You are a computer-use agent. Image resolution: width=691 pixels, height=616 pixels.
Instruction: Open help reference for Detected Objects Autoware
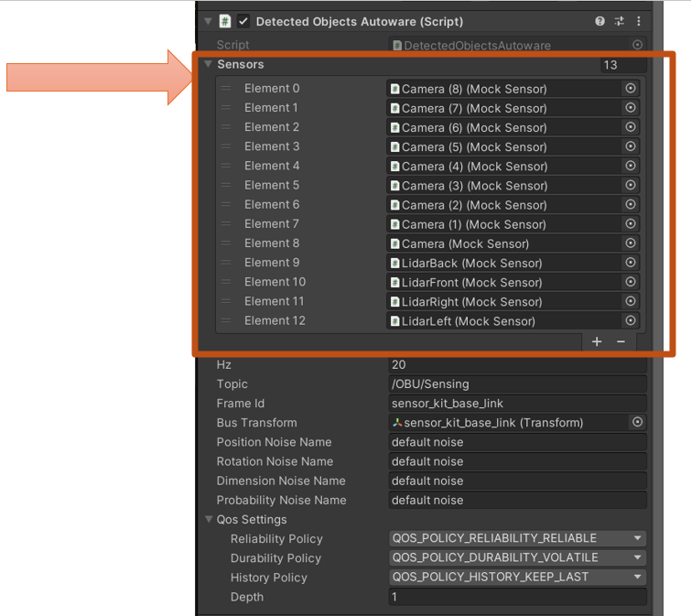pos(599,21)
